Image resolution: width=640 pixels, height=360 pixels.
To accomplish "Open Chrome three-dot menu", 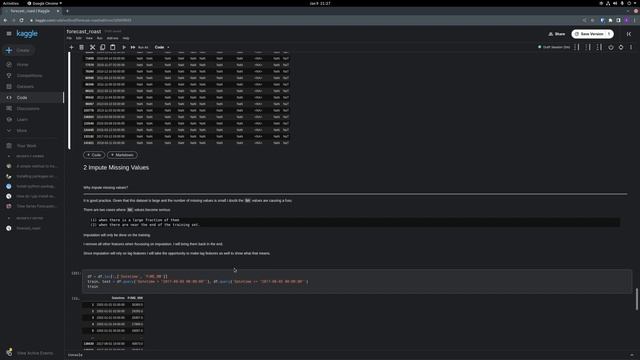I will coord(635,20).
